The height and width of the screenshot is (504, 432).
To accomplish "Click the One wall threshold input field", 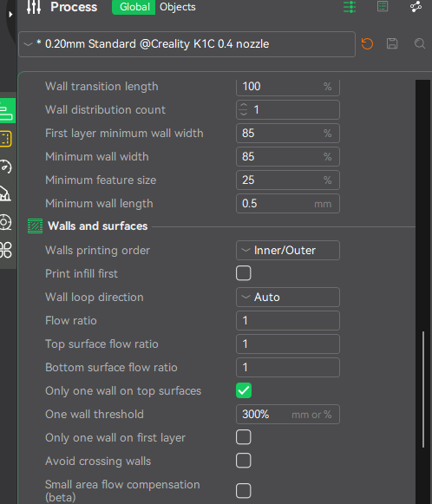I will point(288,414).
